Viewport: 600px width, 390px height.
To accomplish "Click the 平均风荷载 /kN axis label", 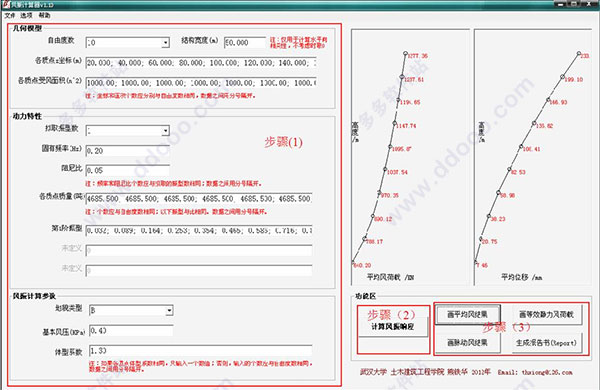I will point(390,277).
